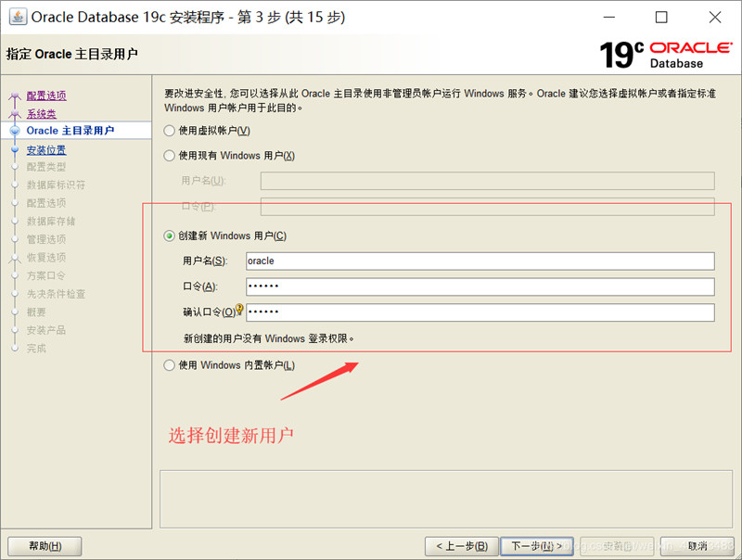Click the disabled 口令(P) field
This screenshot has width=742, height=560.
488,207
